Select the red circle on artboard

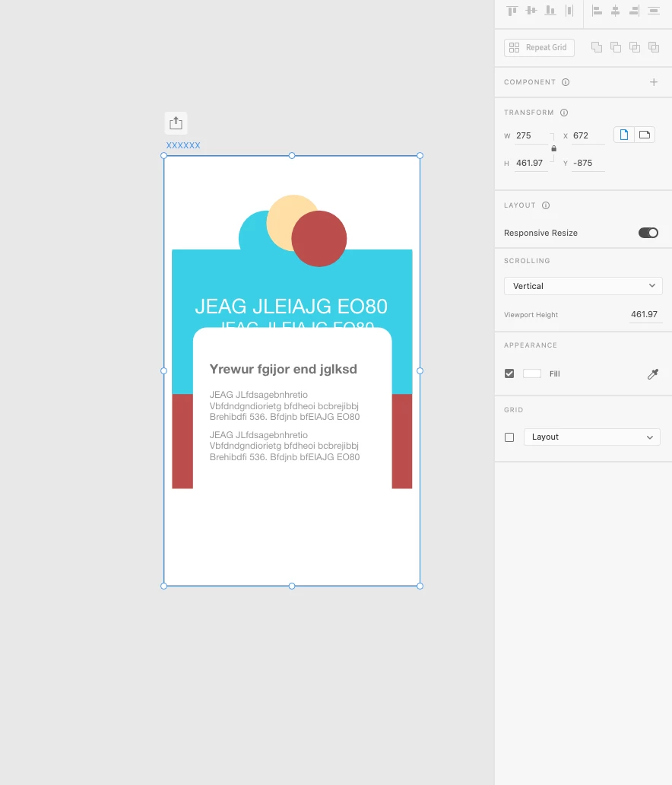[319, 238]
